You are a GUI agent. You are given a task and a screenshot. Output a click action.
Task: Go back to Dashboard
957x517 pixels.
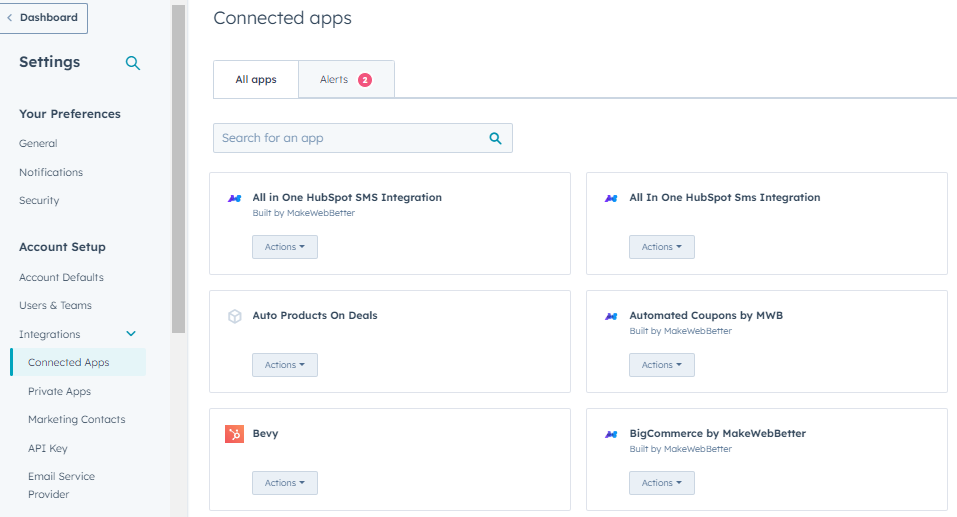tap(45, 18)
